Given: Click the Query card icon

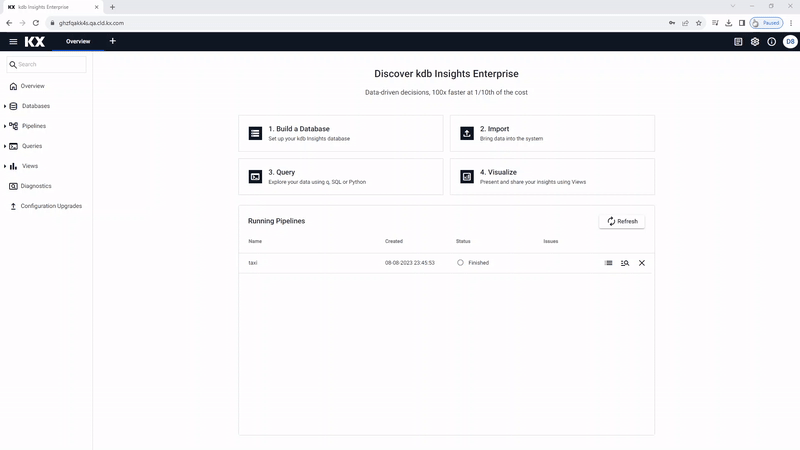Looking at the screenshot, I should (x=255, y=177).
